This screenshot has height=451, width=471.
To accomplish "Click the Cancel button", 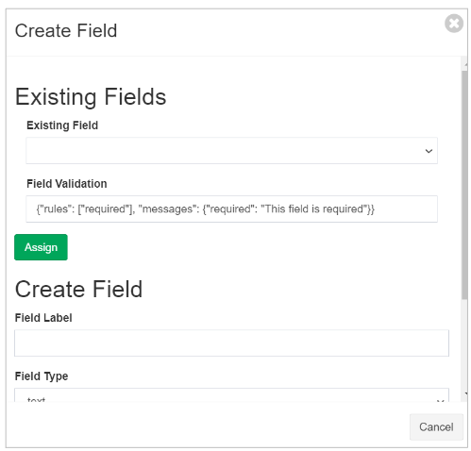I will pyautogui.click(x=436, y=427).
